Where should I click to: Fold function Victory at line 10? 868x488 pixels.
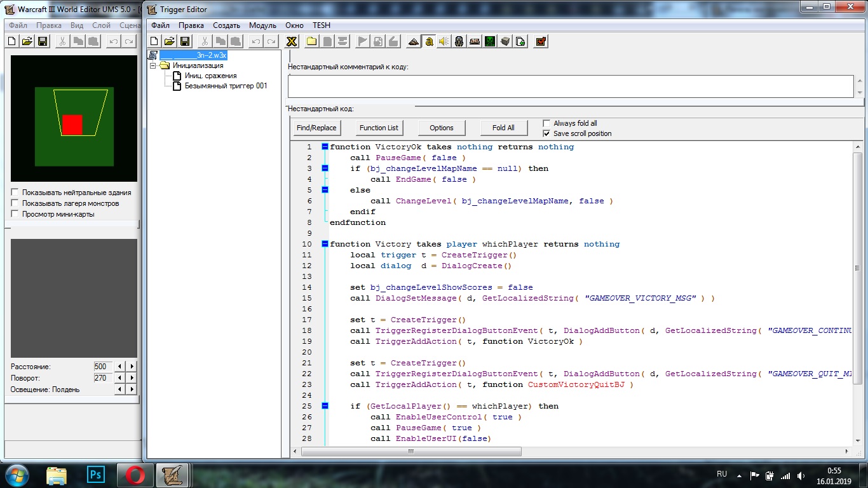pos(325,244)
